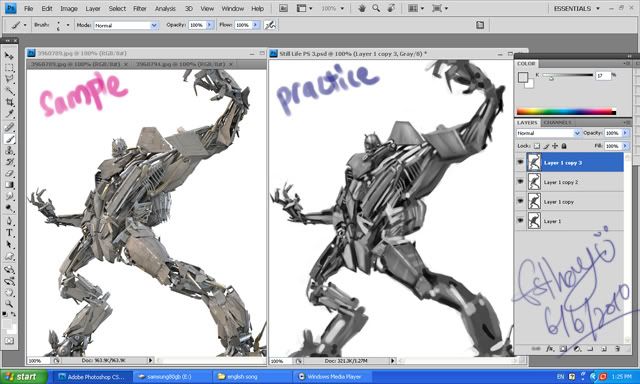Select the Eraser tool

point(9,173)
